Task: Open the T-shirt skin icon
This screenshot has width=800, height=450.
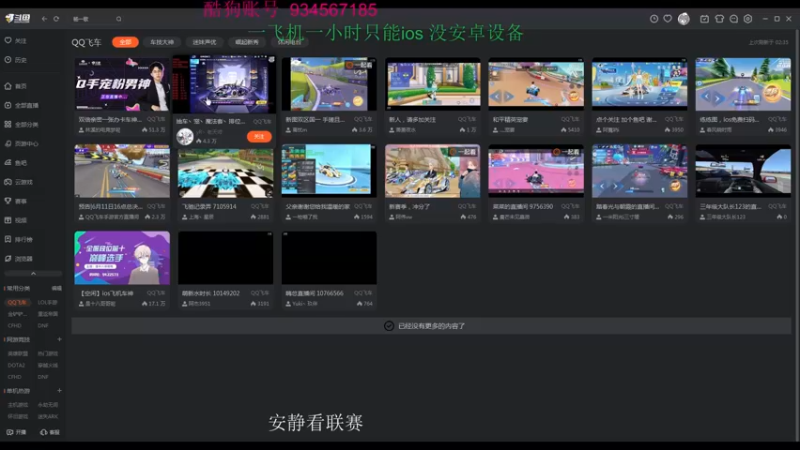Action: point(719,19)
